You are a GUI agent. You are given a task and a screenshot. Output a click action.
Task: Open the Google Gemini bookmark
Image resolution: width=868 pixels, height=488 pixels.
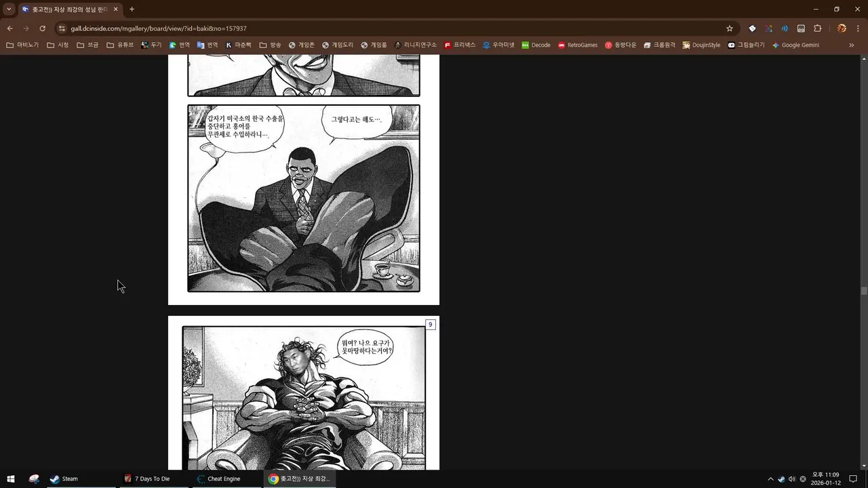(795, 45)
